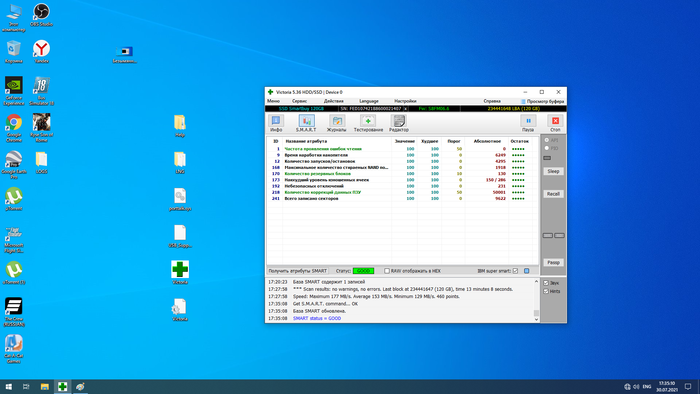
Task: Select the LOGS folder on desktop
Action: tap(41, 162)
